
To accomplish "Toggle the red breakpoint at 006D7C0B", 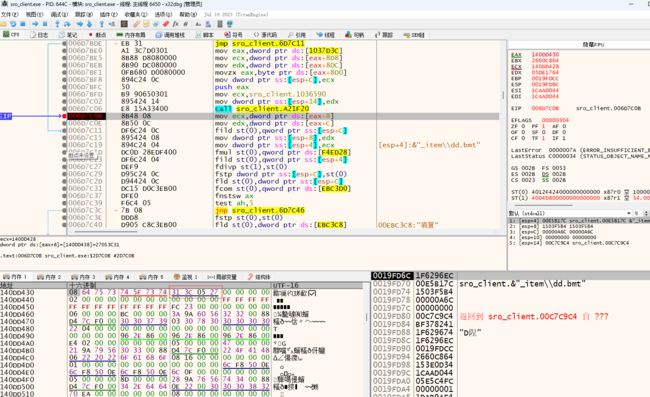I will pyautogui.click(x=64, y=116).
